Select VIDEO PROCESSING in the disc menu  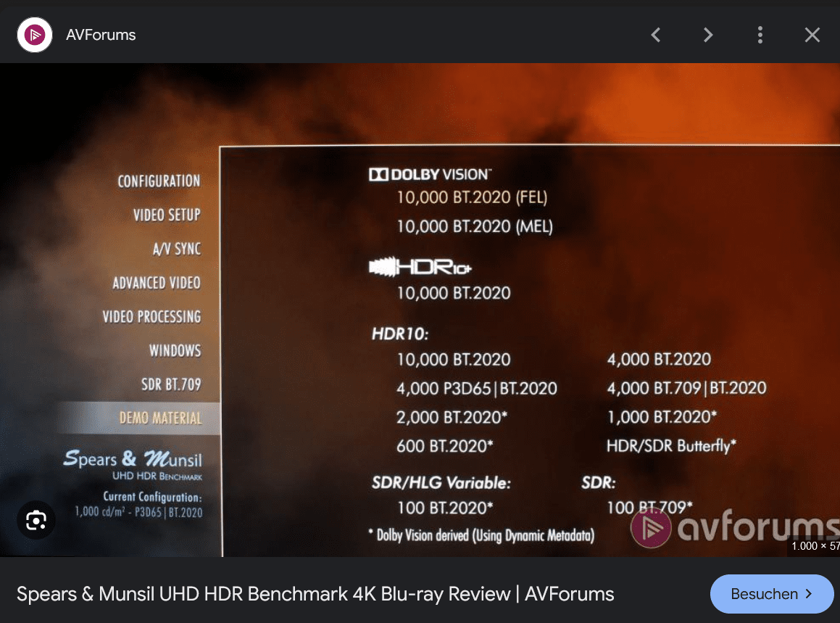point(151,316)
